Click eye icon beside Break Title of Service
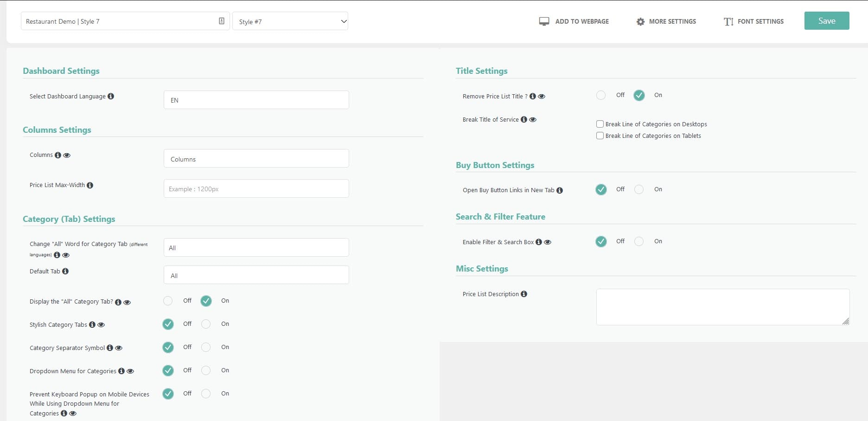Image resolution: width=868 pixels, height=421 pixels. pos(533,120)
